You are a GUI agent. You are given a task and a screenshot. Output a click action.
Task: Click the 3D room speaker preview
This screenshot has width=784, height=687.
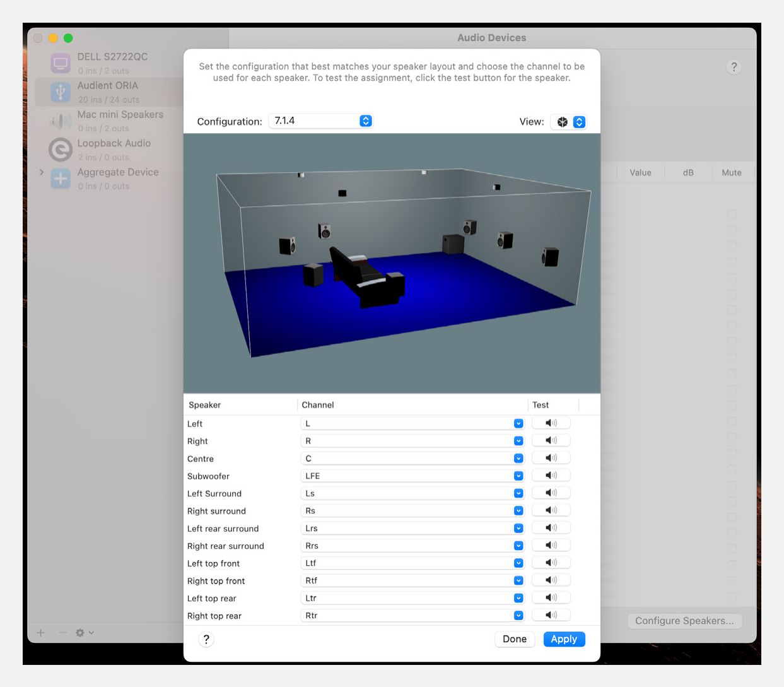coord(392,263)
